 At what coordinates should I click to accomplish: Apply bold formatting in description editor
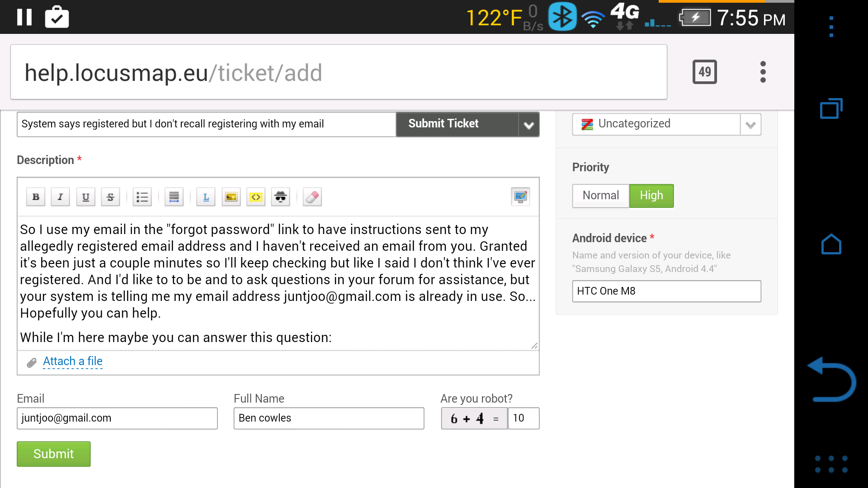pos(36,197)
